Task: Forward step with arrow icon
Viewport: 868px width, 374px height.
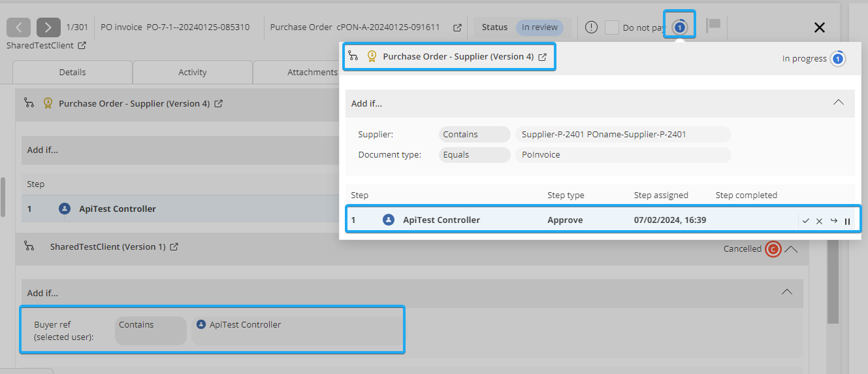Action: [834, 221]
